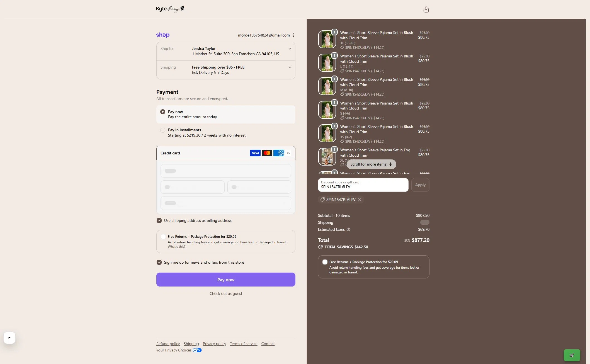This screenshot has width=590, height=364.
Task: Click the Payment section heading
Action: point(167,92)
